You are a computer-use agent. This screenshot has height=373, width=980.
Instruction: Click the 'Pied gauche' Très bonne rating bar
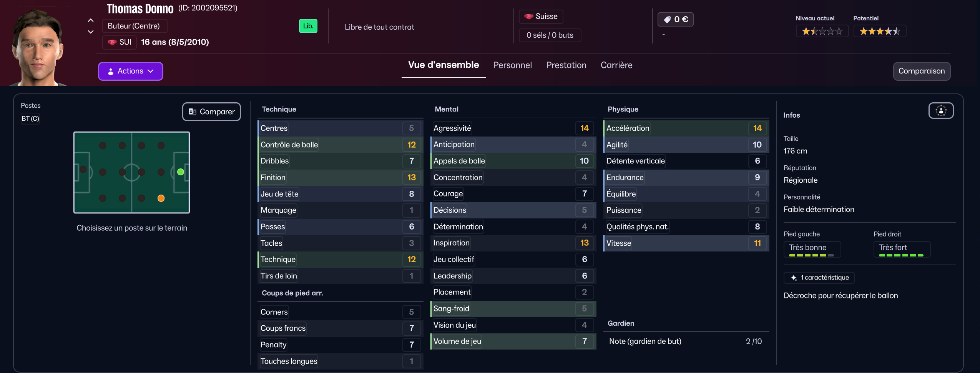coord(812,249)
